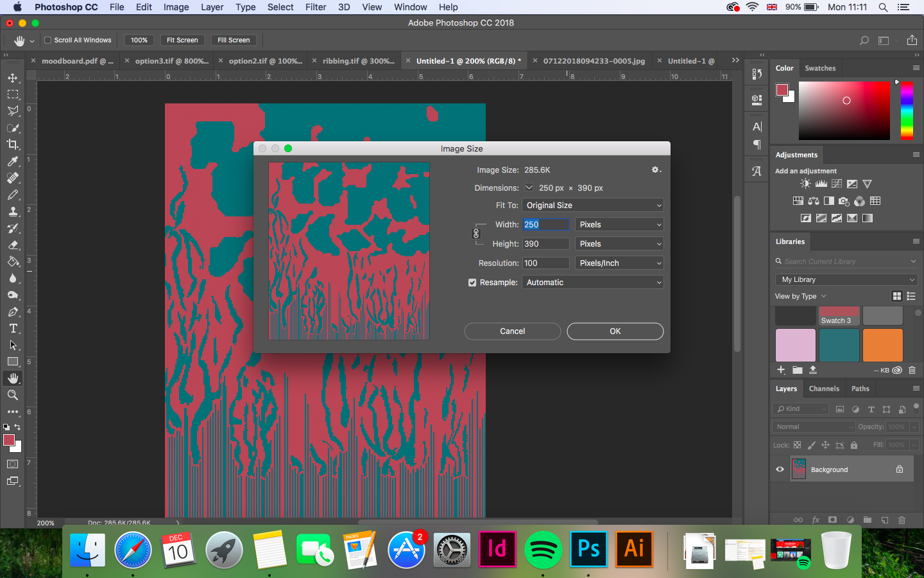Open the Fit To dropdown

point(593,206)
